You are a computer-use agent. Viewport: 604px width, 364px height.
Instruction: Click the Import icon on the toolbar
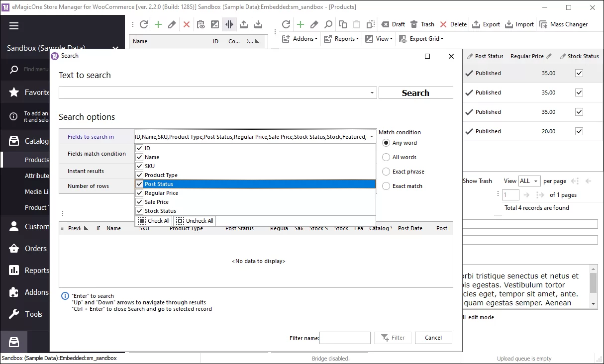click(x=519, y=24)
